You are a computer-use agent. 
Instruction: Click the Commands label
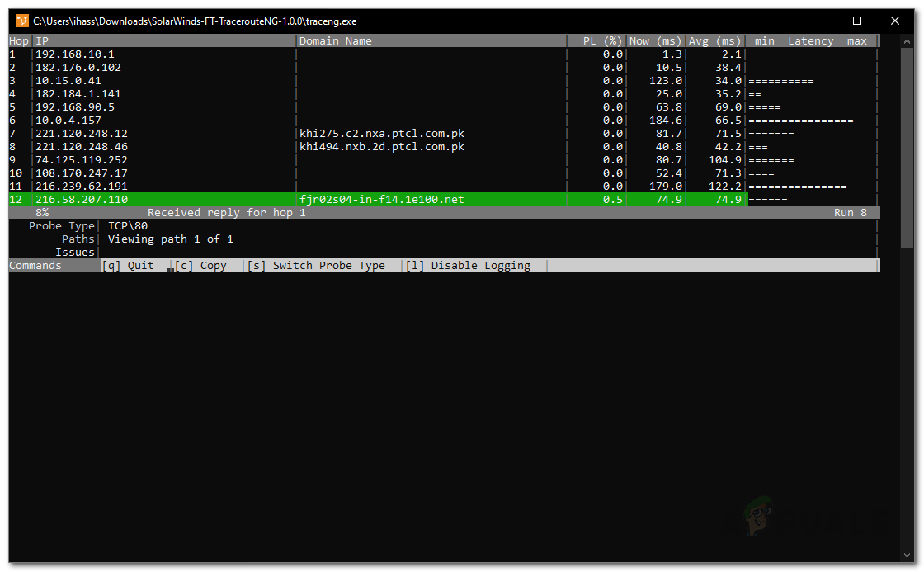[35, 265]
